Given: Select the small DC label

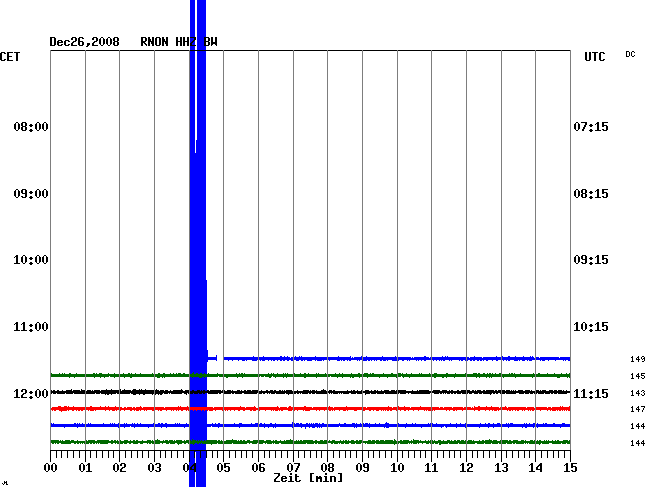Looking at the screenshot, I should tap(630, 54).
